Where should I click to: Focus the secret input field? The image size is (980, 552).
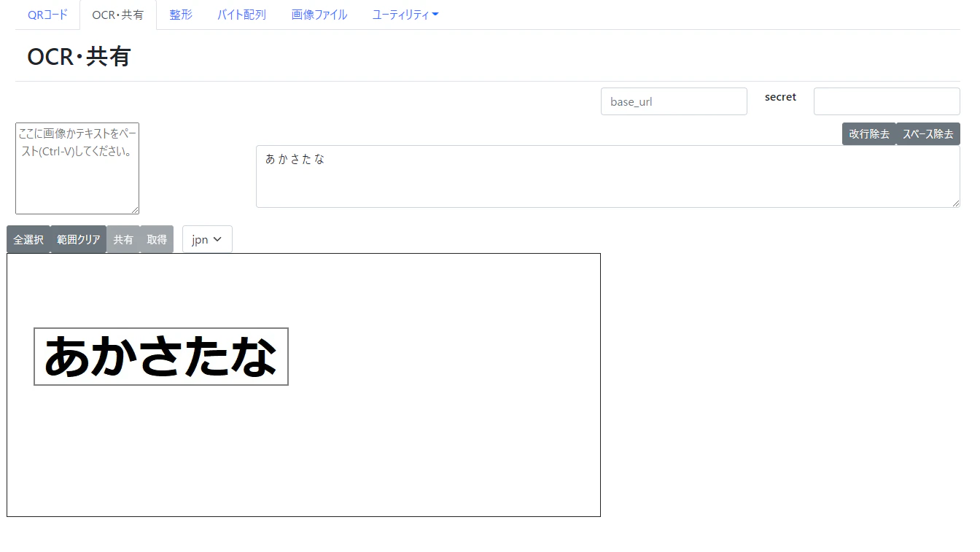(x=887, y=101)
